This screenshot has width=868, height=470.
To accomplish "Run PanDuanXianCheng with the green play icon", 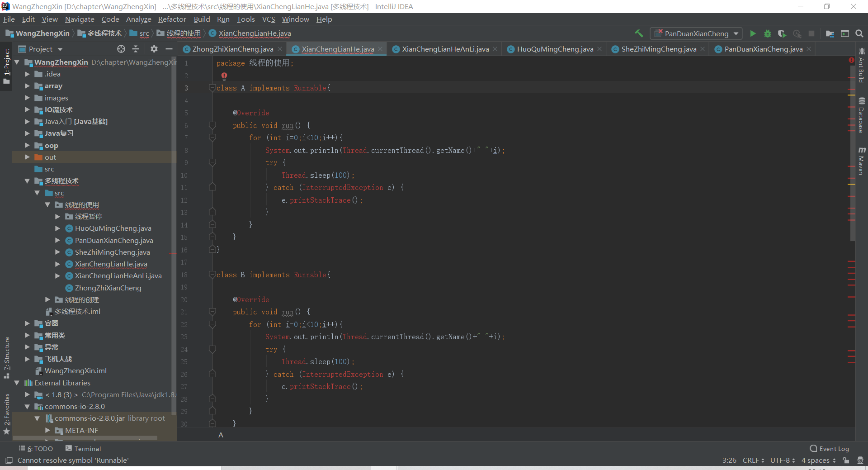I will coord(753,33).
